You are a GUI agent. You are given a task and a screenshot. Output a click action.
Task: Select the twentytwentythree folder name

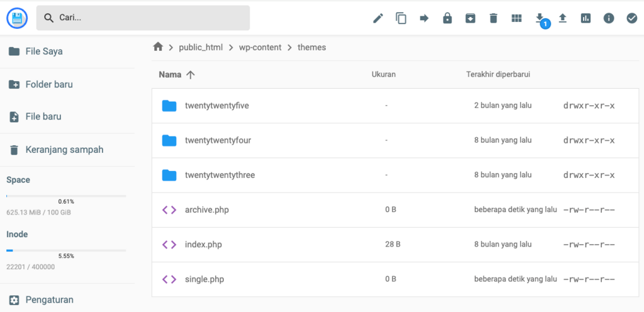[220, 175]
